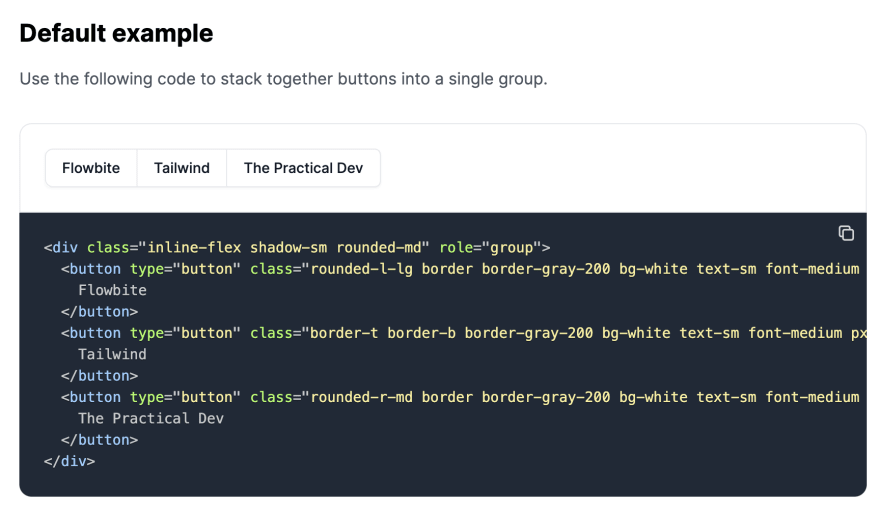Click the Flowbite text inside code block
Image resolution: width=880 pixels, height=515 pixels.
pyautogui.click(x=112, y=290)
